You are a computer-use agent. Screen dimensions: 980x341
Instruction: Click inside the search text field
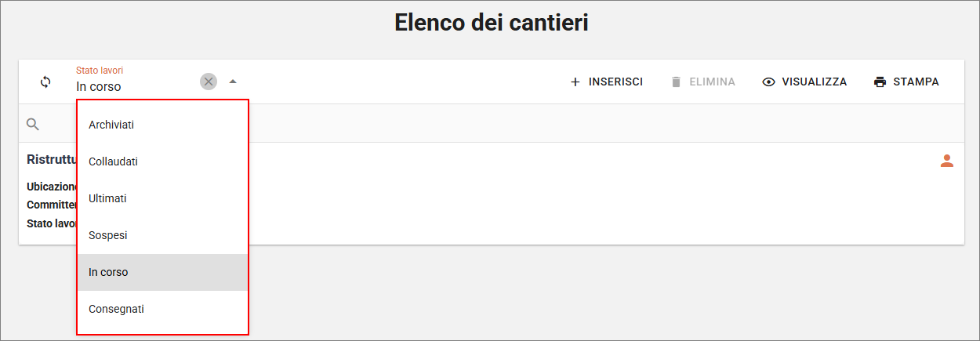(x=549, y=124)
